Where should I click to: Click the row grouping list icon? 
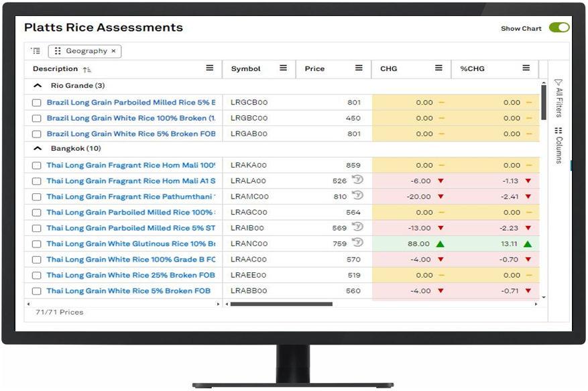[36, 51]
